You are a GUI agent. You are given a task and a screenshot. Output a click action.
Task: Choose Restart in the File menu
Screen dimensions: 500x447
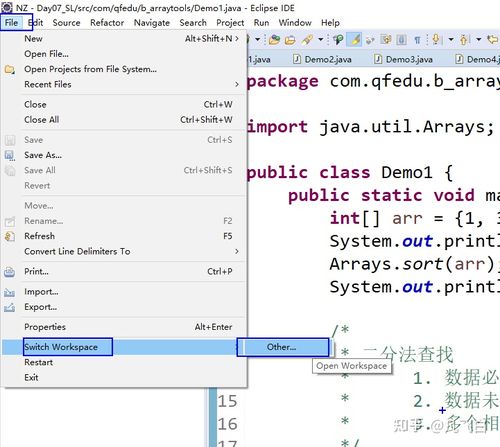click(124, 362)
